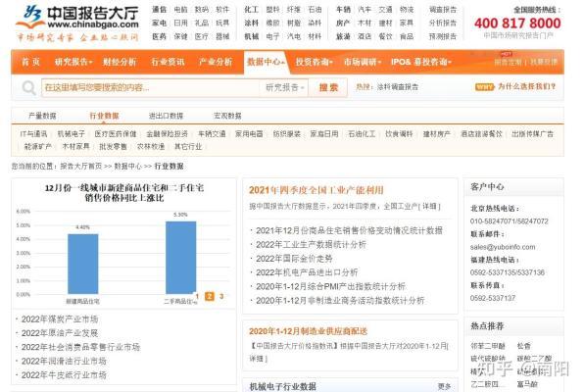Open the 批发零售 industry category
The width and height of the screenshot is (584, 392).
[113, 146]
